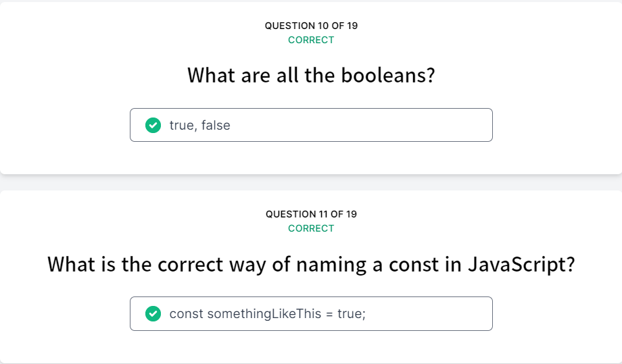
Task: Click the word "What" in question 10 heading
Action: [210, 75]
